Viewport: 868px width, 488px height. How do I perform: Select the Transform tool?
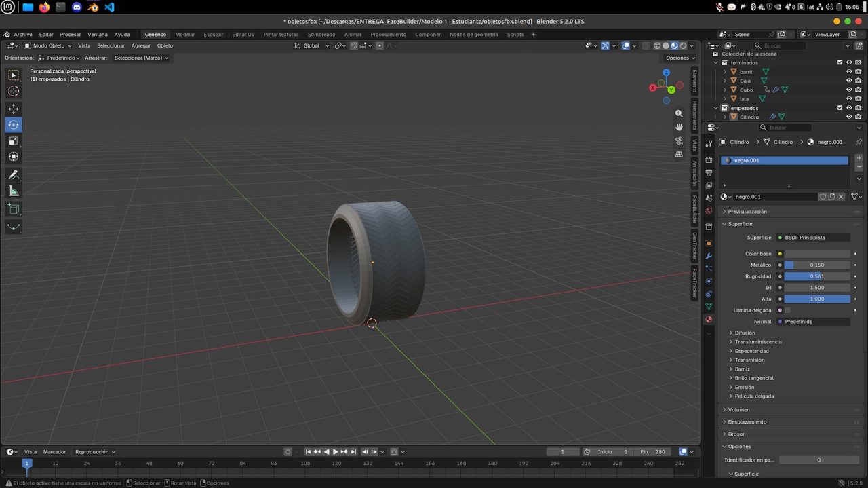coord(14,157)
